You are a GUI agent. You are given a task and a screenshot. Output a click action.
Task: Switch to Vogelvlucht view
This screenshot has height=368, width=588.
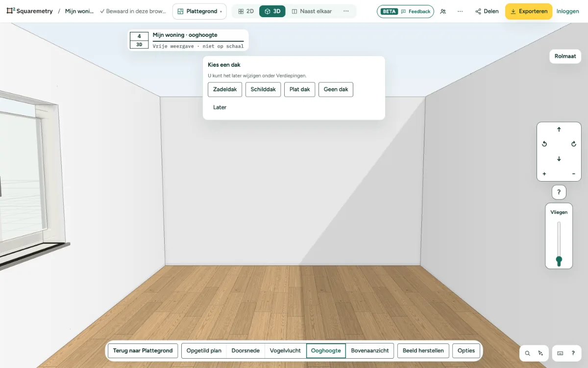point(285,351)
